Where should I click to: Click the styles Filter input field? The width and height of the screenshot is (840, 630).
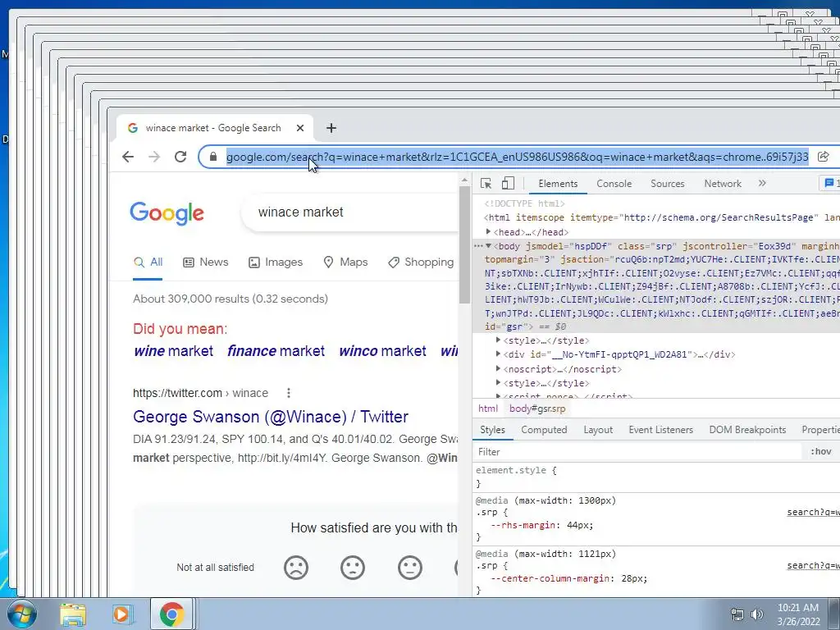(637, 452)
